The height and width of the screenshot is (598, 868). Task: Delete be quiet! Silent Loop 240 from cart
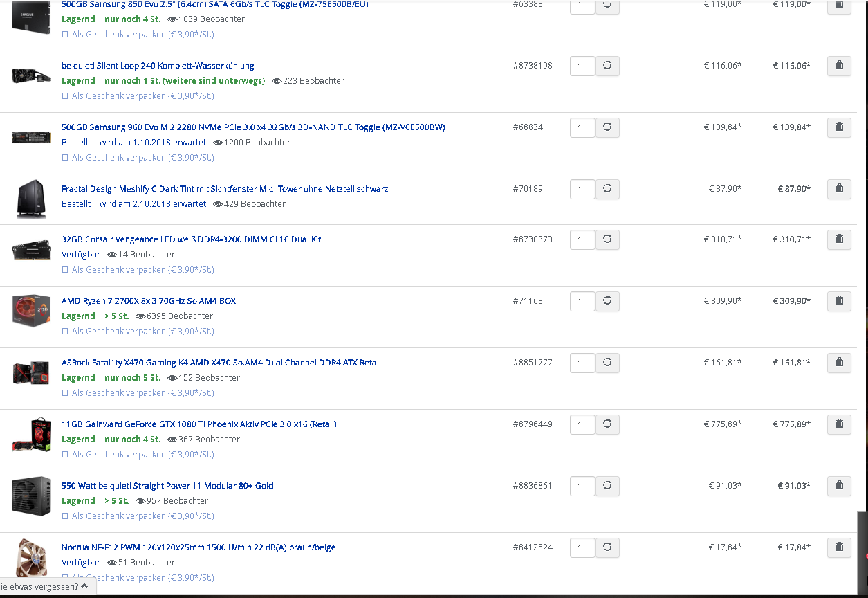pos(839,66)
